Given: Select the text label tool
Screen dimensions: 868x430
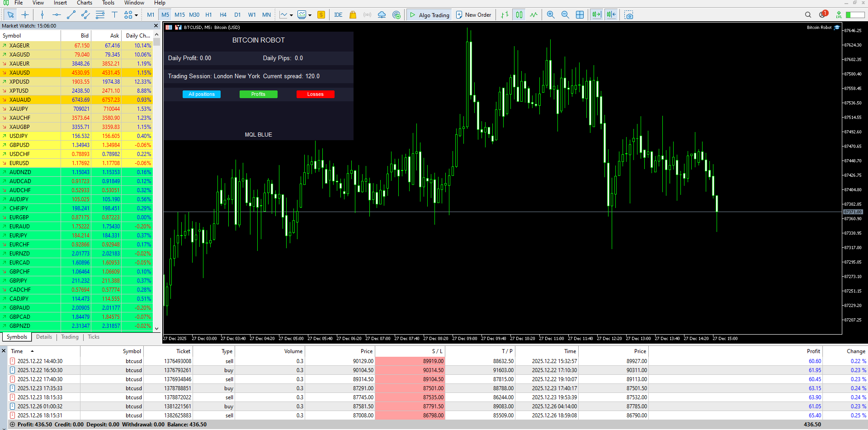Looking at the screenshot, I should [x=114, y=15].
